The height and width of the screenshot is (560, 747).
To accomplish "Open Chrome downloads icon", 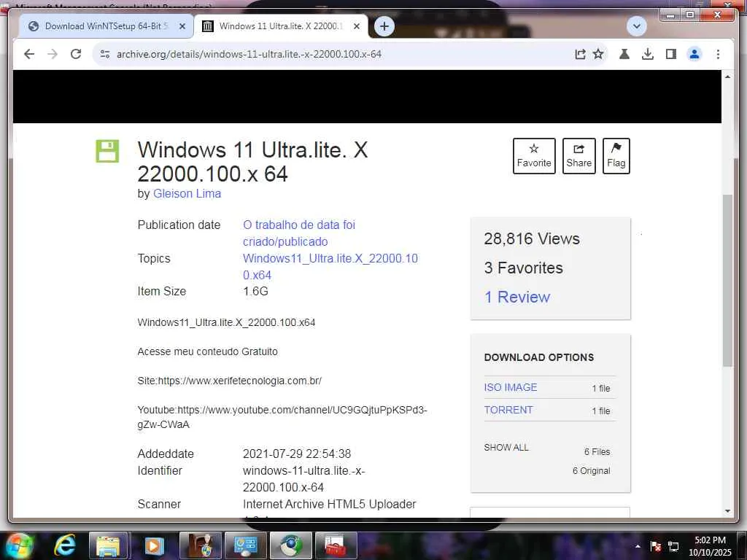I will pos(648,54).
